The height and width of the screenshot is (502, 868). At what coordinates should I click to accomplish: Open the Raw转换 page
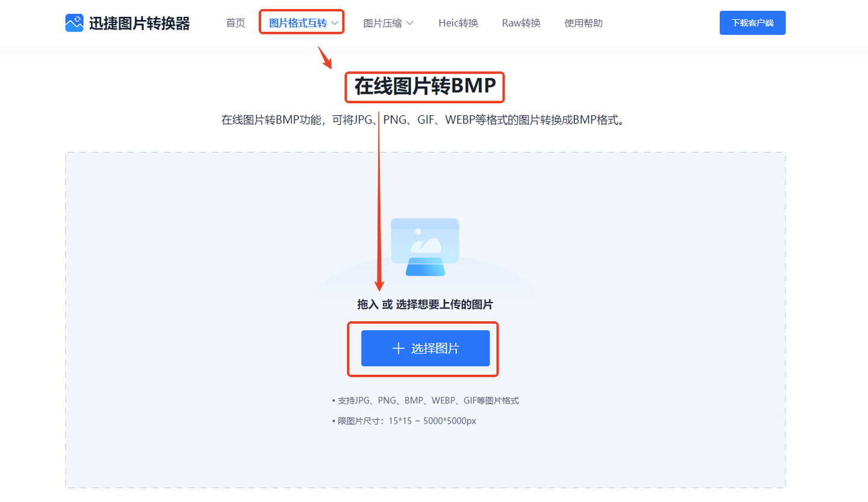[521, 23]
